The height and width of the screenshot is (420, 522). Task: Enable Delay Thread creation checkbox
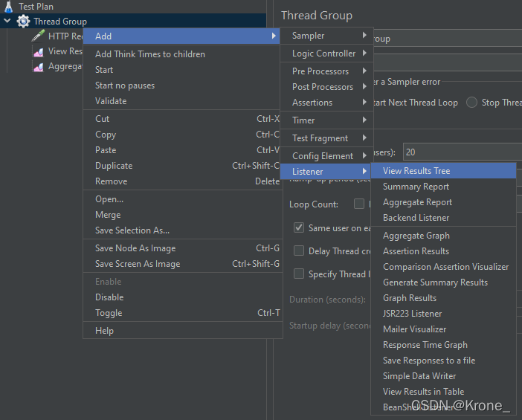click(x=299, y=251)
